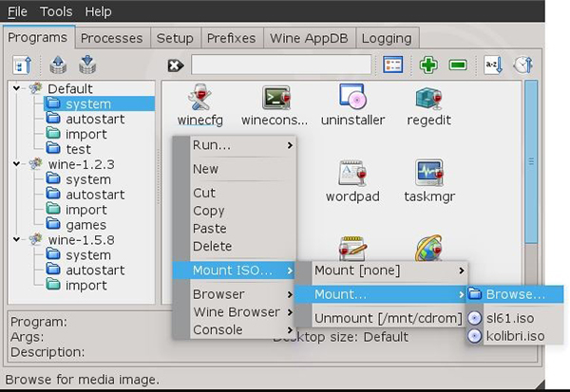Choose Copy from the context menu
Image resolution: width=570 pixels, height=392 pixels.
[235, 211]
